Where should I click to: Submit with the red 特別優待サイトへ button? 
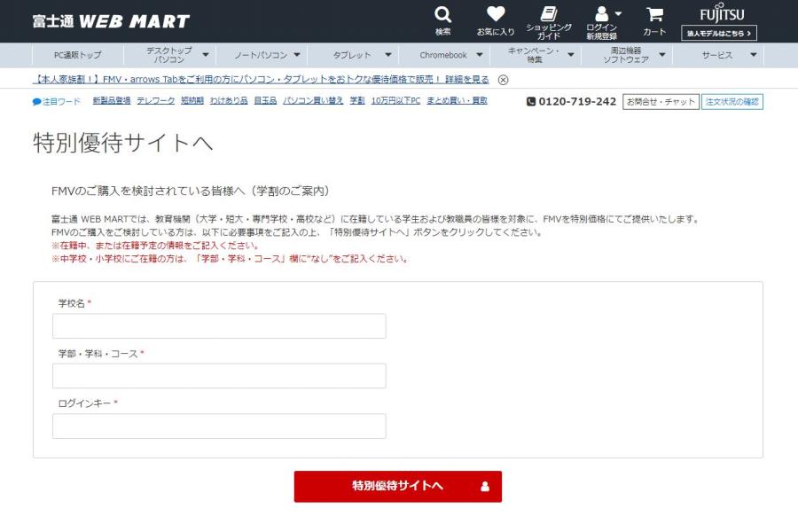[x=398, y=487]
